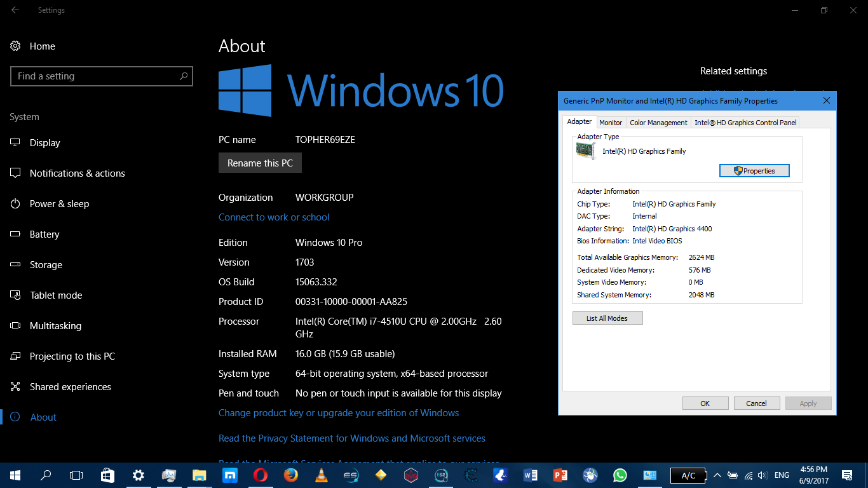Click the adapter Properties button
The image size is (868, 488).
754,171
